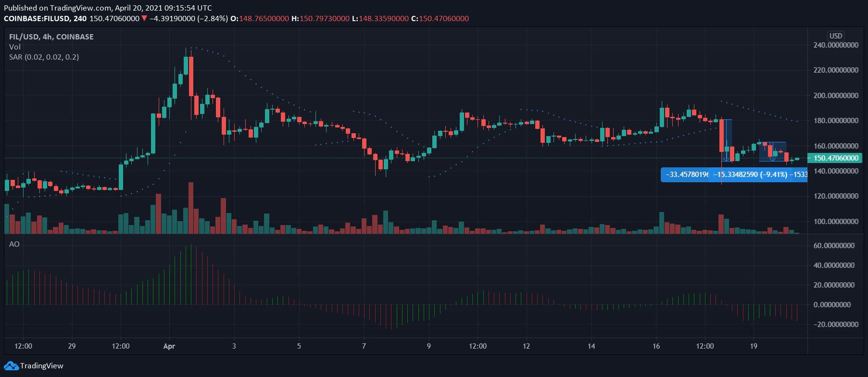Click the AO indicator label
The height and width of the screenshot is (377, 868).
(x=14, y=244)
